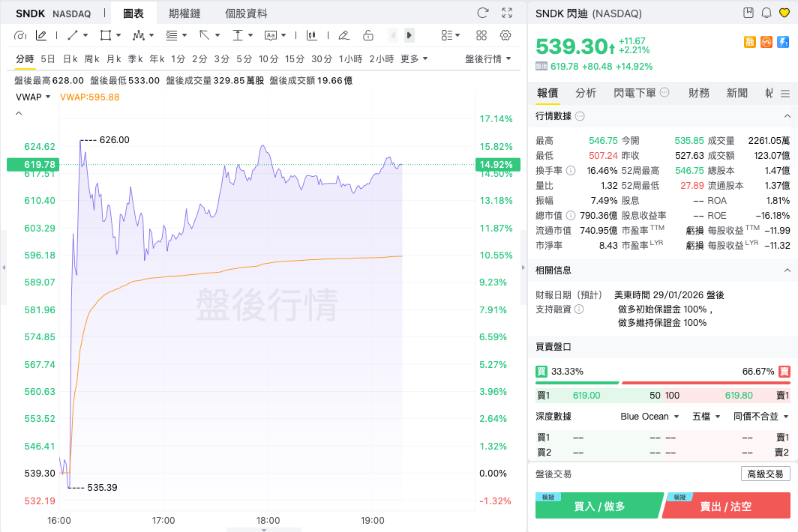Open the 盤後行情 session dropdown
Image resolution: width=798 pixels, height=532 pixels.
(487, 58)
